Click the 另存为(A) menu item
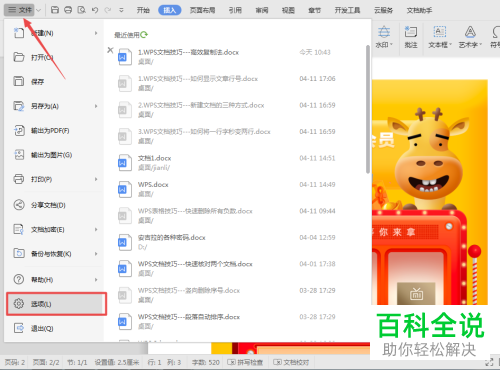 point(55,106)
